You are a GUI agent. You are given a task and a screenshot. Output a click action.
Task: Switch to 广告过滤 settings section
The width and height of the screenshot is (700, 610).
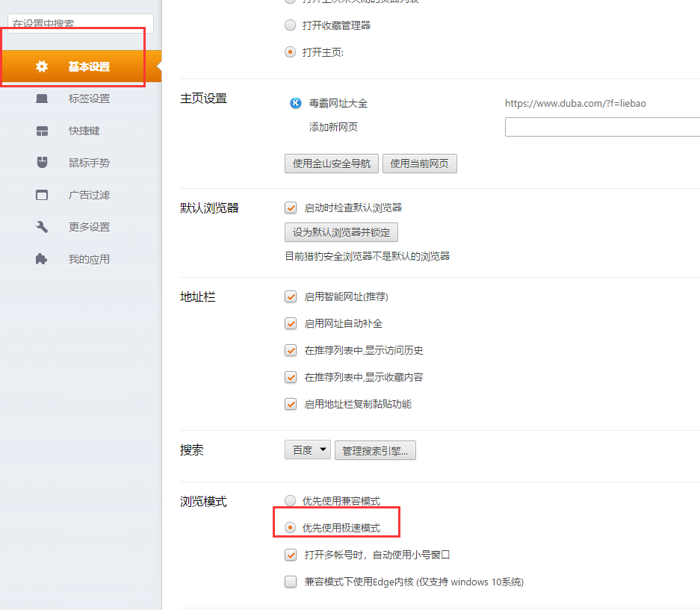click(89, 195)
